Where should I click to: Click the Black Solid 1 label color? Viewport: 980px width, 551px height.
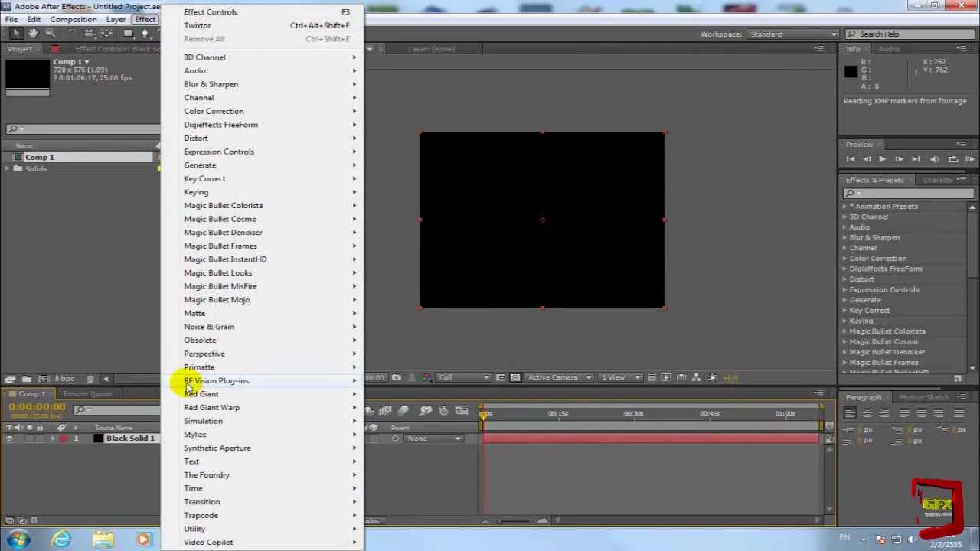(64, 439)
